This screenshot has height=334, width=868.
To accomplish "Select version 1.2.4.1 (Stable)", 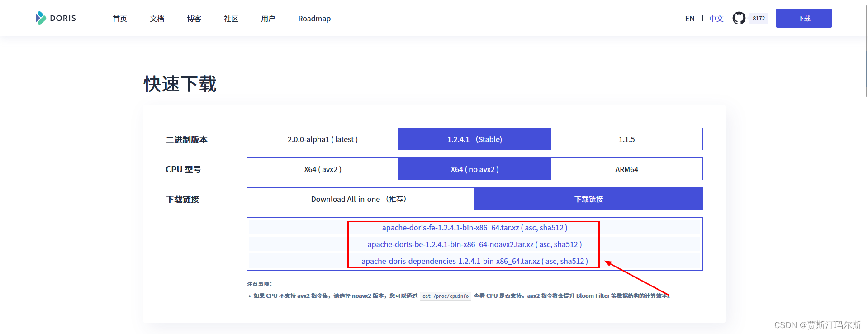I will (x=474, y=139).
